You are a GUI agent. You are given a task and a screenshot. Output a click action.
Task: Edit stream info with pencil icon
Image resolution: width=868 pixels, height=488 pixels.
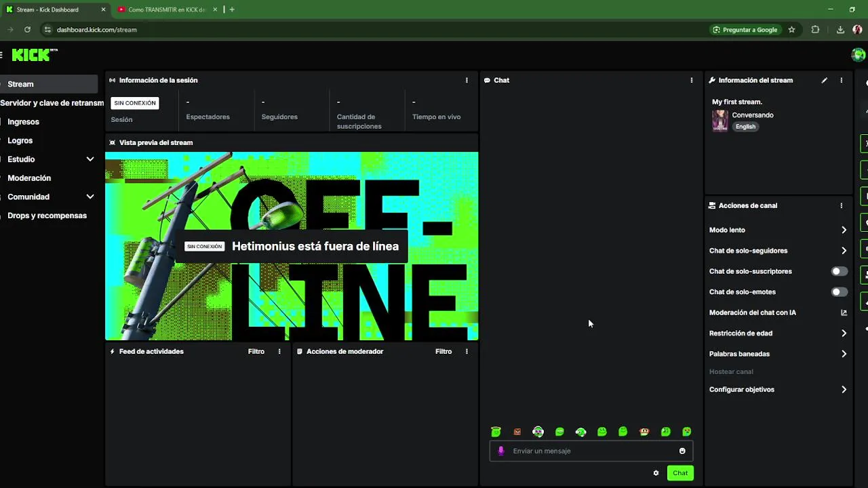(825, 80)
